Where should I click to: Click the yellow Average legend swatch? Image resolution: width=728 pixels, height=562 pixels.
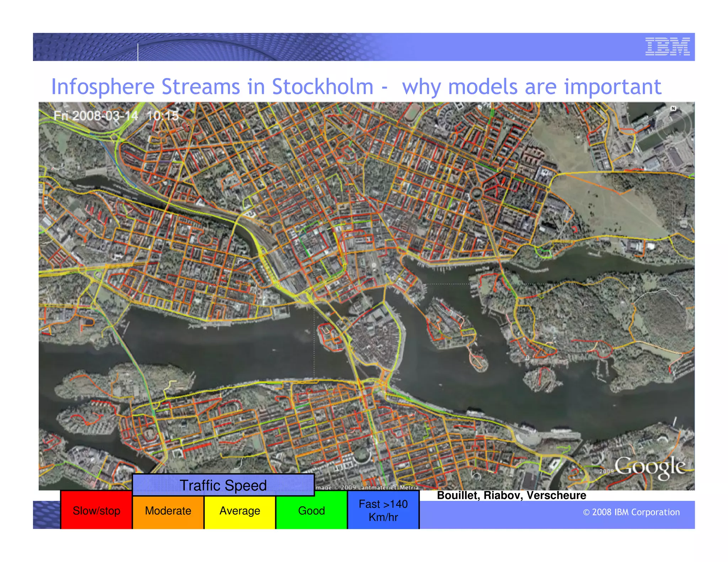coord(240,512)
